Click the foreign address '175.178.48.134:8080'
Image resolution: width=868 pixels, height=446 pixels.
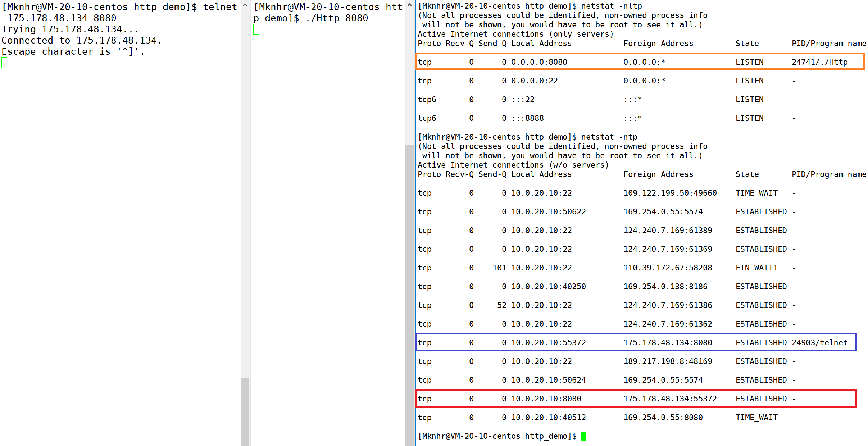tap(668, 342)
